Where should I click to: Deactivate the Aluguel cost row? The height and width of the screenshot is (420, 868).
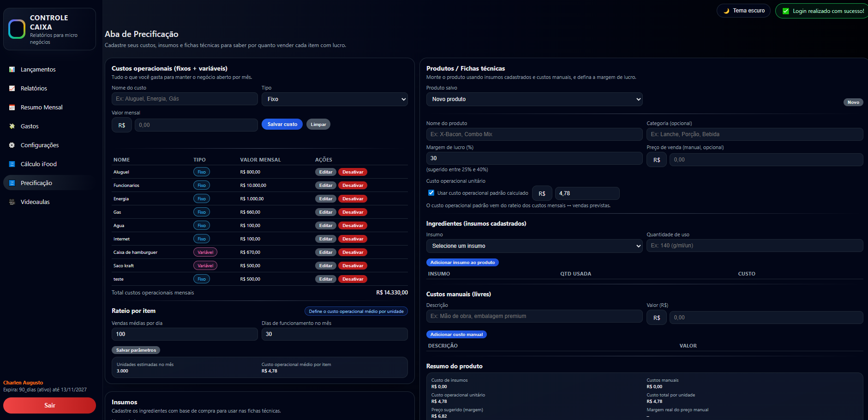[353, 172]
